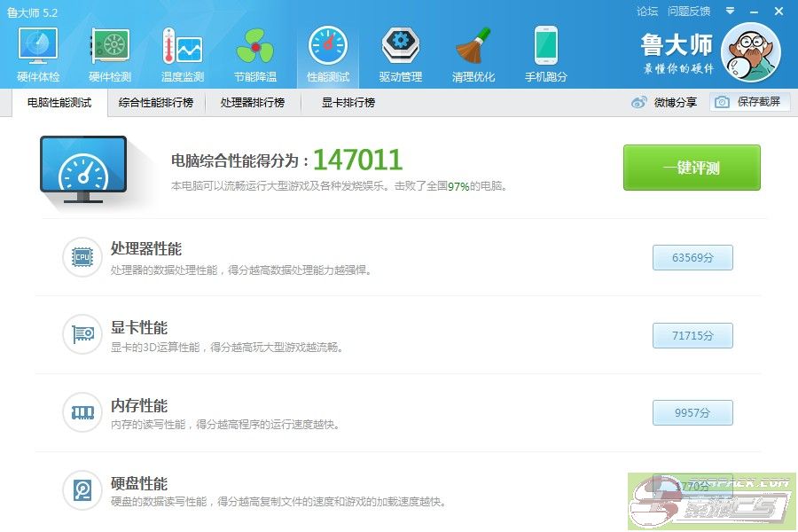
Task: Open the 硬件检测 hardware detection icon
Action: (x=111, y=46)
